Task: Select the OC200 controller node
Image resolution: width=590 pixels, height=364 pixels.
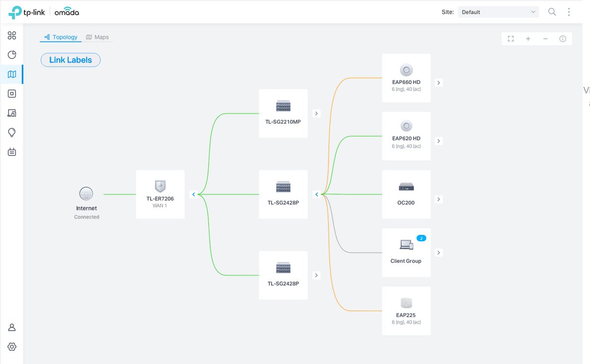Action: point(406,194)
